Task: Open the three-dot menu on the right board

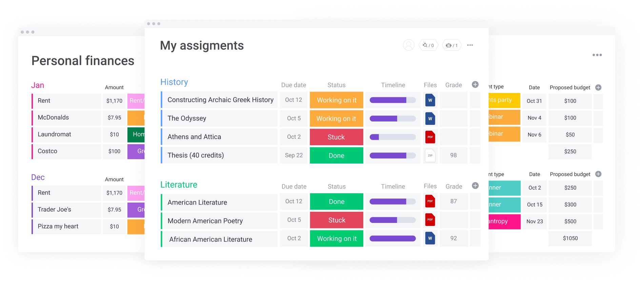Action: [x=597, y=55]
